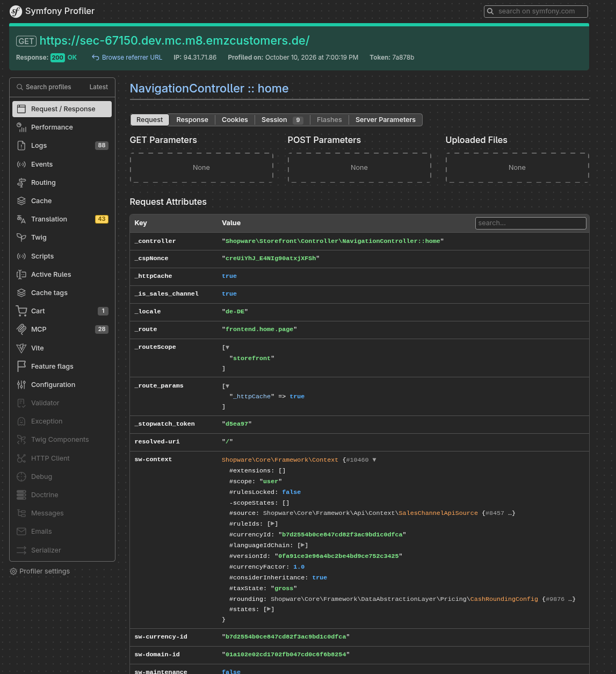
Task: Click the Profiler settings gear icon
Action: pos(13,571)
